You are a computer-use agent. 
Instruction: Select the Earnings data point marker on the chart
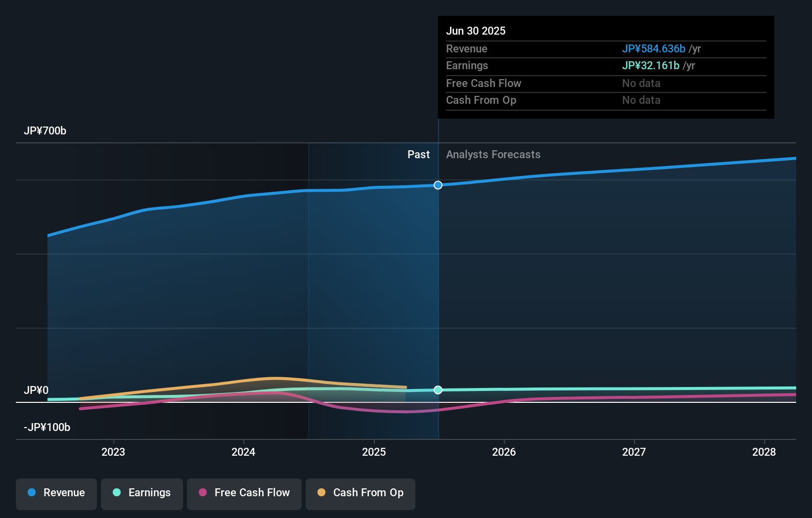point(438,390)
